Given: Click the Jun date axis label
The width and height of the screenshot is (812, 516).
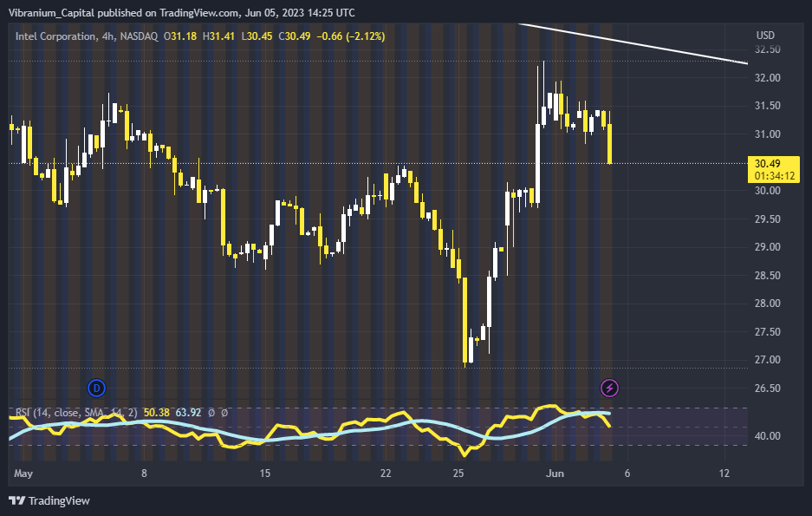Looking at the screenshot, I should point(555,473).
